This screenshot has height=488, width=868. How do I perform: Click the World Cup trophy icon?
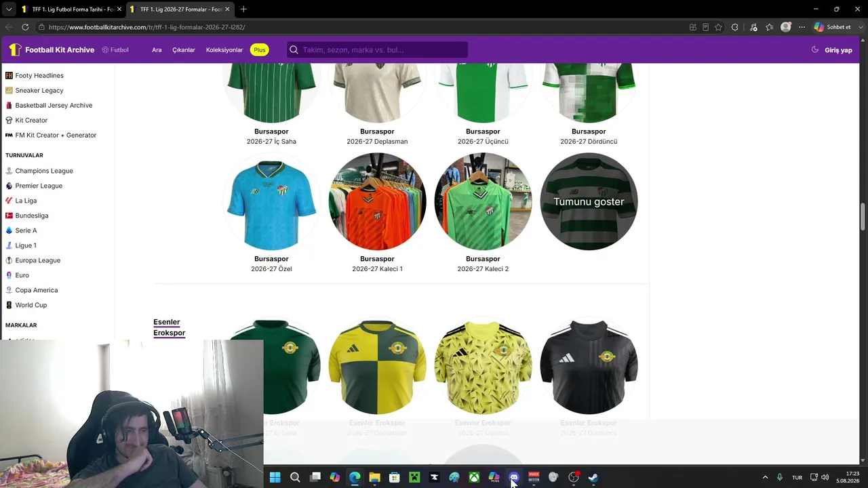pos(9,305)
